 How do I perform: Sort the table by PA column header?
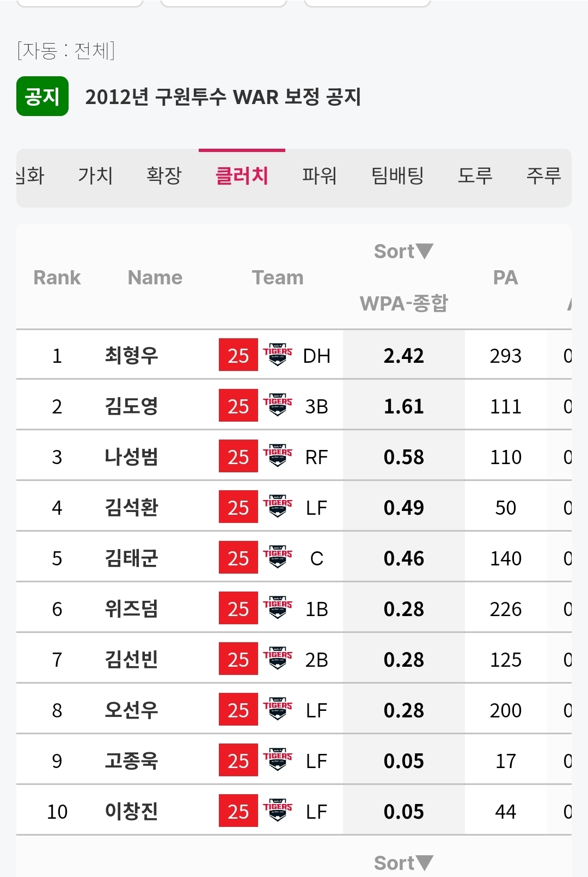point(505,277)
